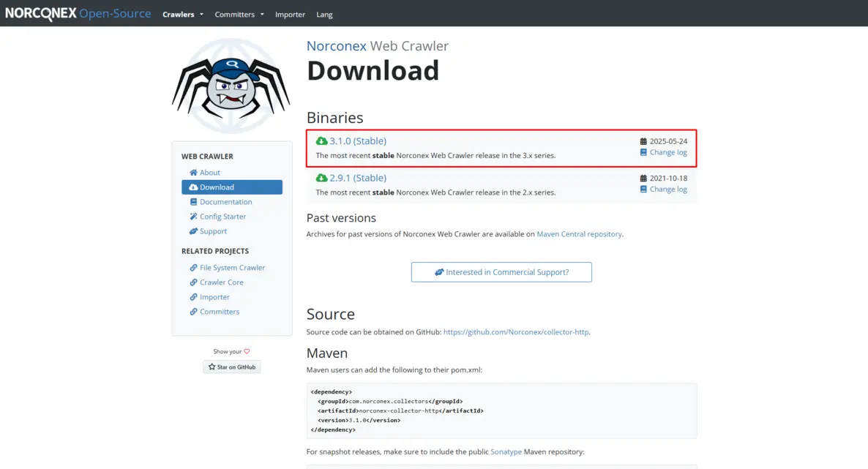Open the Lang nav item

pyautogui.click(x=324, y=15)
